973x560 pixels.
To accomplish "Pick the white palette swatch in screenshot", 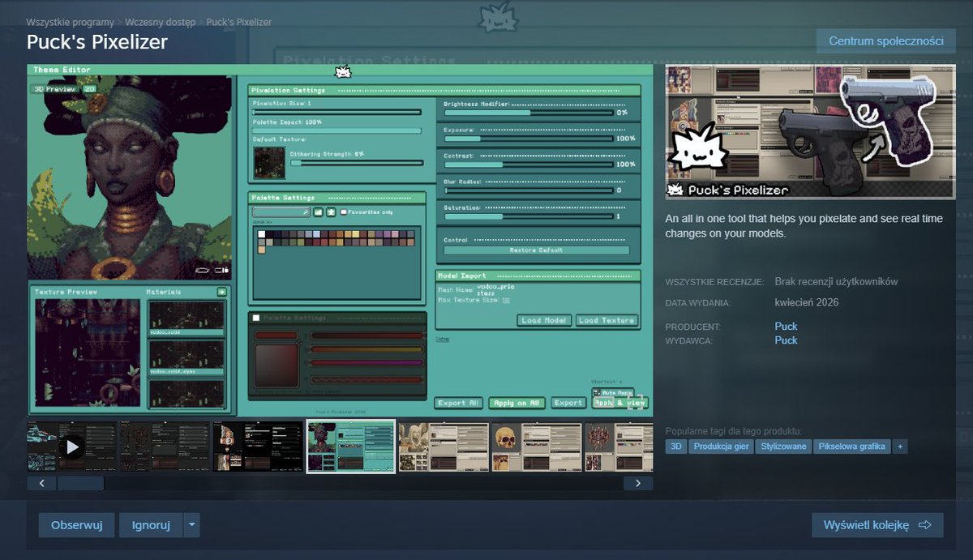I will click(263, 234).
